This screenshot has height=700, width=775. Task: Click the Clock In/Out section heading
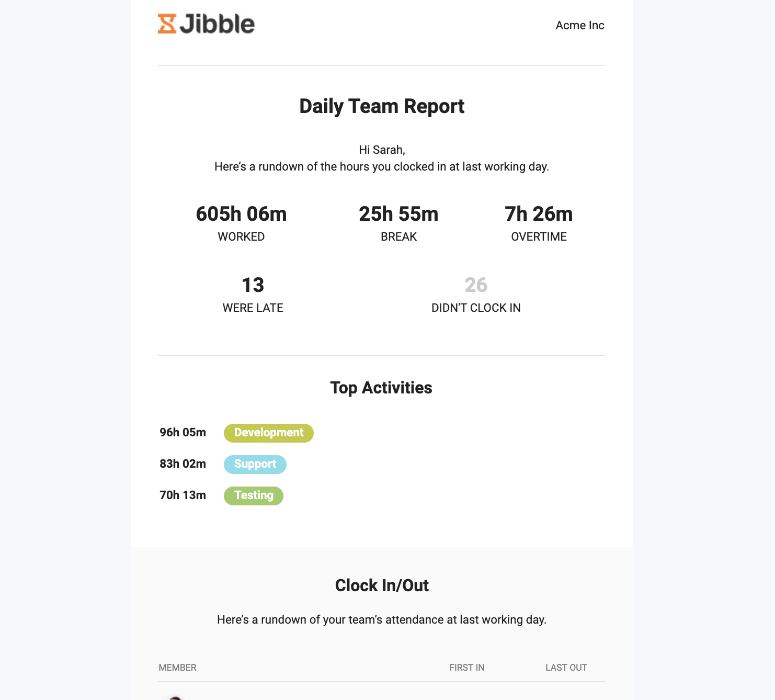point(382,585)
